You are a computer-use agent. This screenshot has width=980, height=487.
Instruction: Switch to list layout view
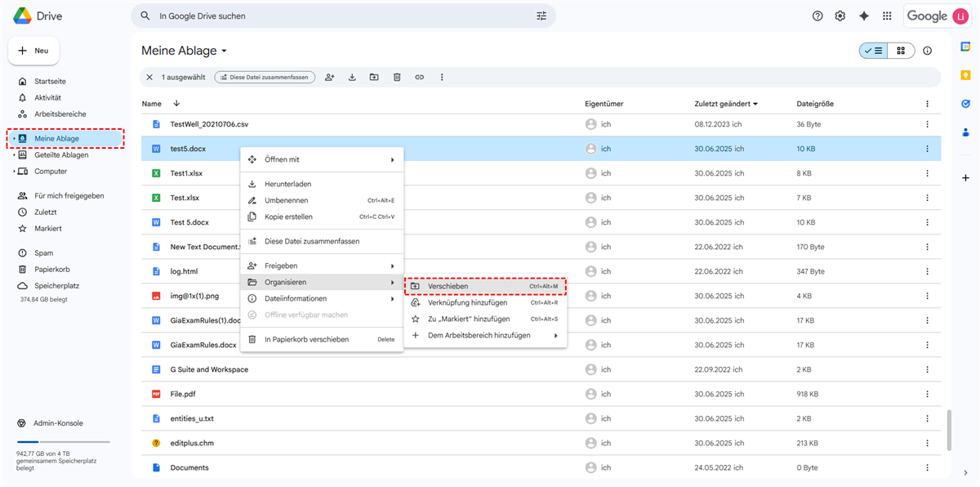tap(873, 51)
